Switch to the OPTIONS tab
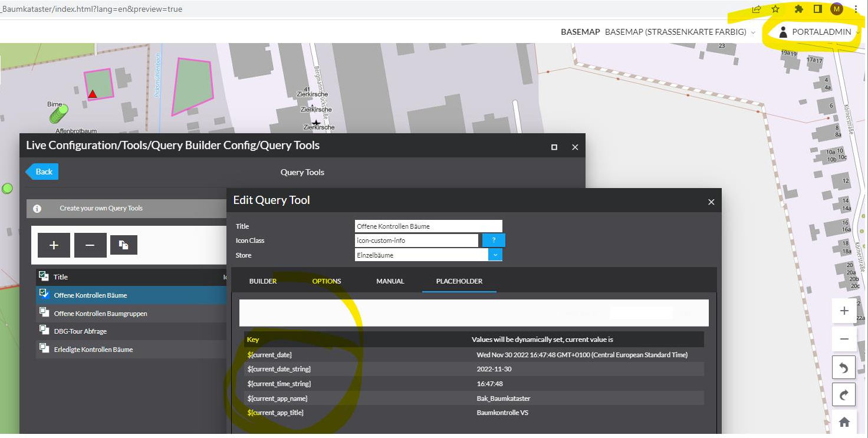The image size is (868, 438). pyautogui.click(x=326, y=281)
